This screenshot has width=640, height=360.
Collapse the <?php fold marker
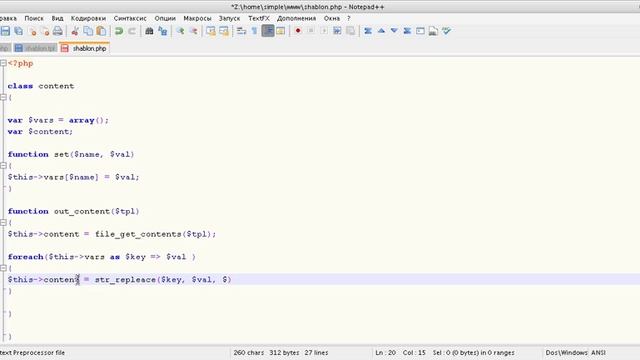[x=3, y=63]
